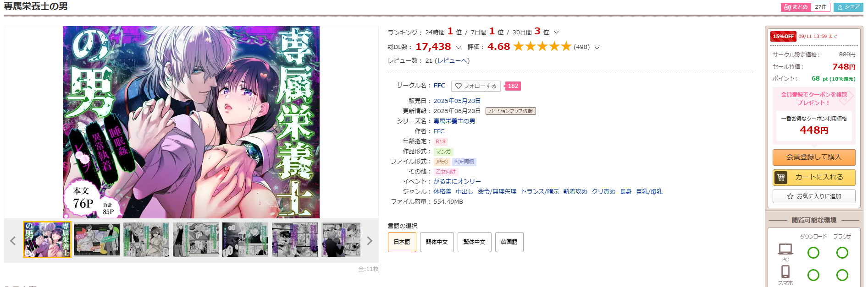Click the heart フォローする follow button

(x=475, y=86)
